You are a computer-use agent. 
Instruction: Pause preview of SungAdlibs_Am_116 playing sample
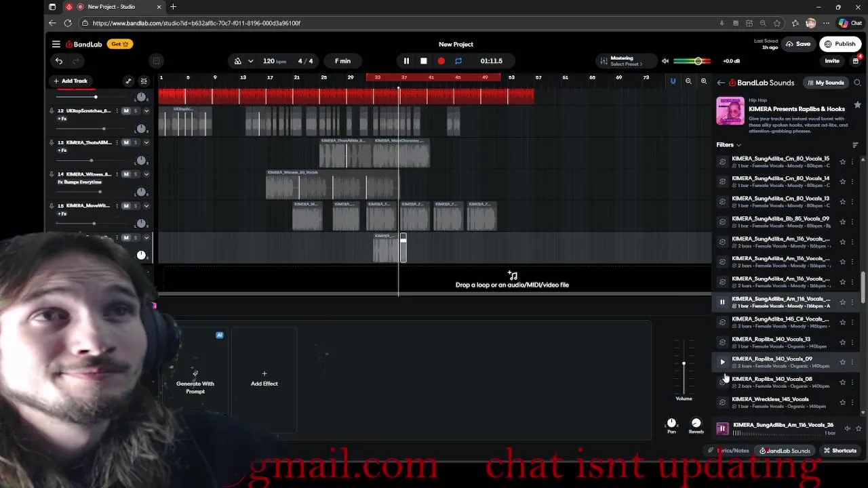(722, 302)
